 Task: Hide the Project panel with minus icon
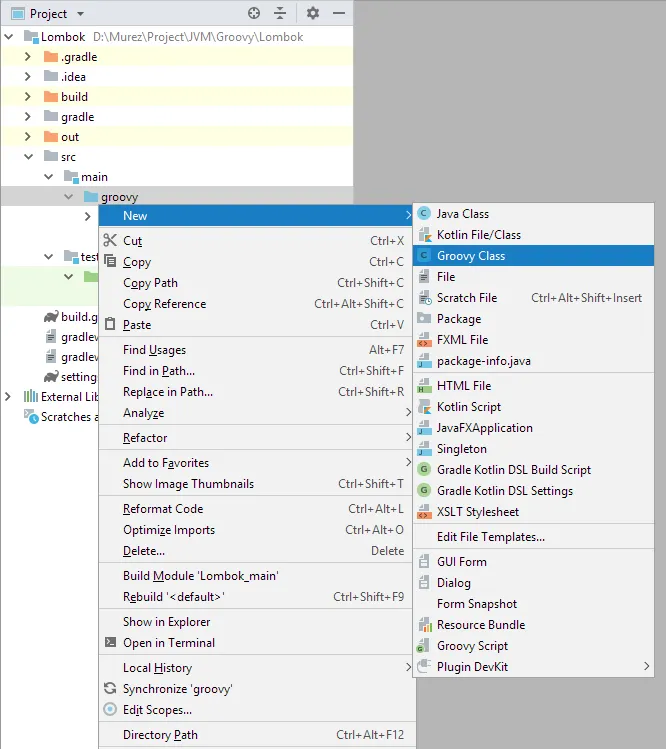click(x=339, y=13)
